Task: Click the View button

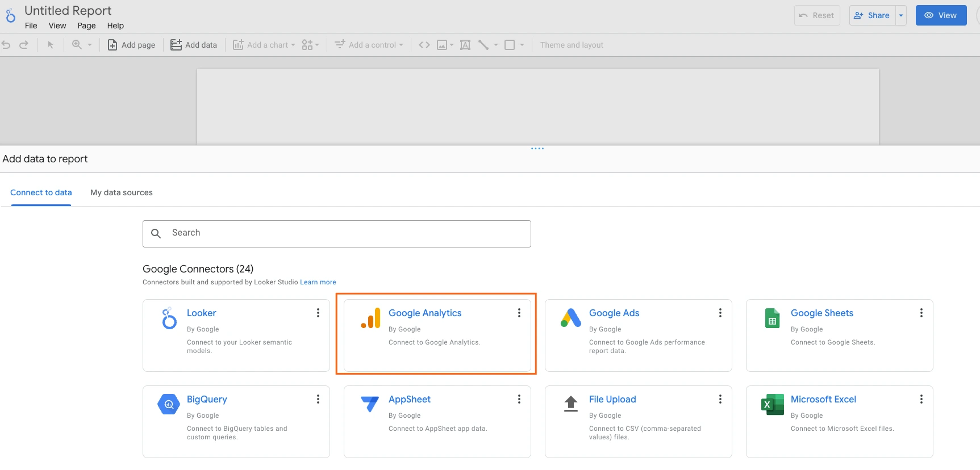Action: [941, 15]
